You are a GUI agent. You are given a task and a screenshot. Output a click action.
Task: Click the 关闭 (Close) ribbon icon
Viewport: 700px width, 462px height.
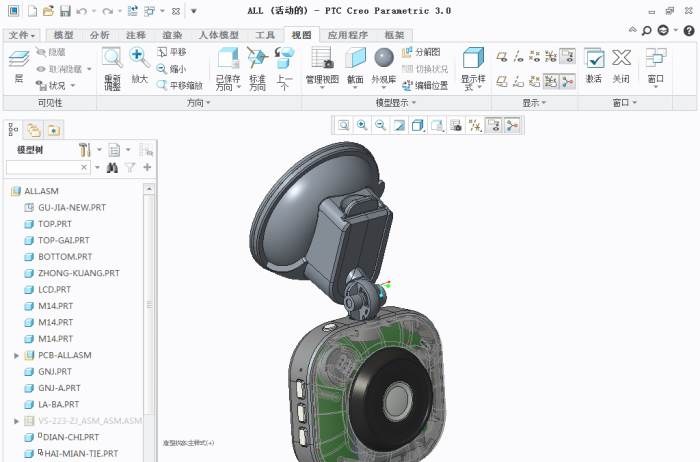pyautogui.click(x=621, y=66)
